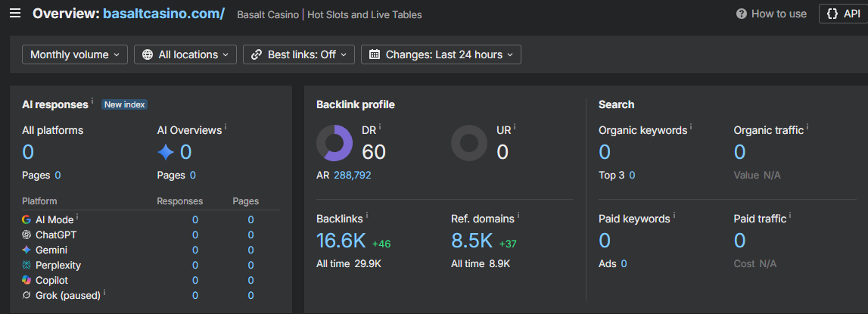Click the AI responses info icon
Screen dimensions: 868x314
click(x=92, y=101)
